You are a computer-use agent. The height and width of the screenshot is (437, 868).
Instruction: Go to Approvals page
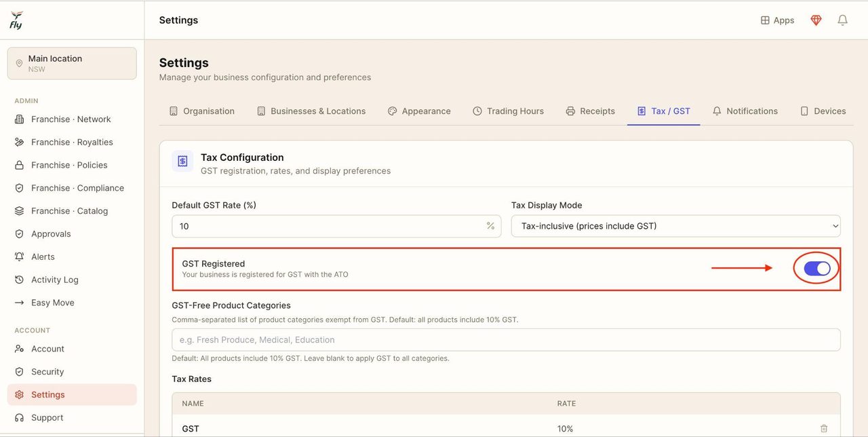pos(72,234)
